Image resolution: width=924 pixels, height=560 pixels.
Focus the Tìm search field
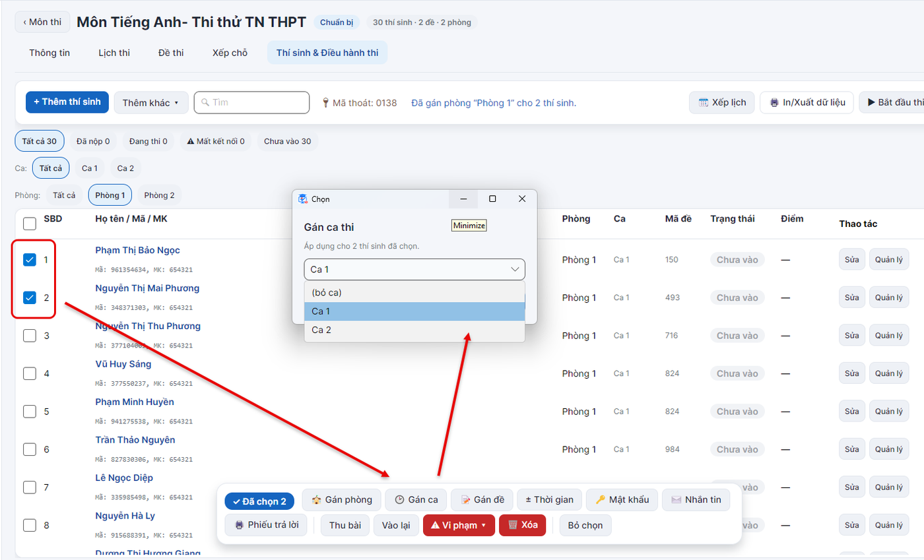point(251,102)
